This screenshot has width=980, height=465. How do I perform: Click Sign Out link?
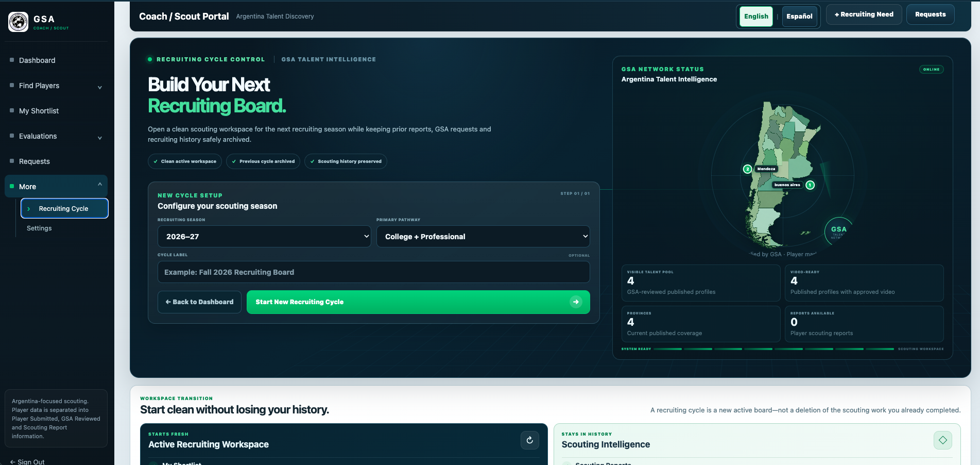(x=27, y=462)
